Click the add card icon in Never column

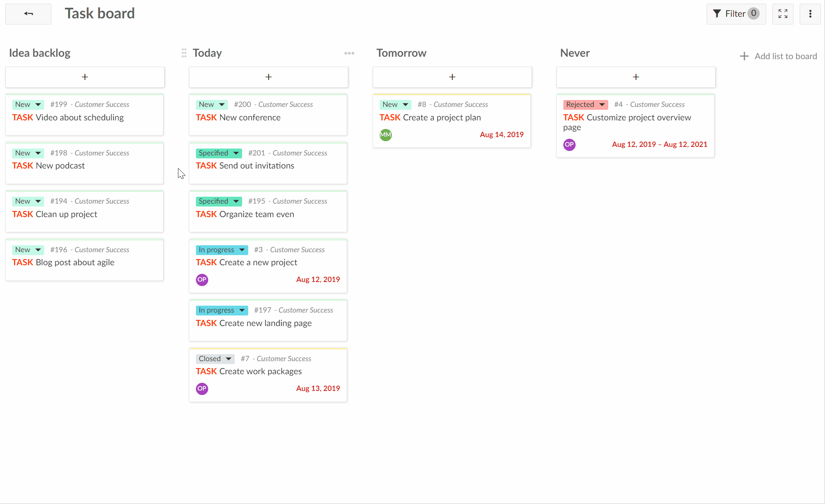[636, 77]
